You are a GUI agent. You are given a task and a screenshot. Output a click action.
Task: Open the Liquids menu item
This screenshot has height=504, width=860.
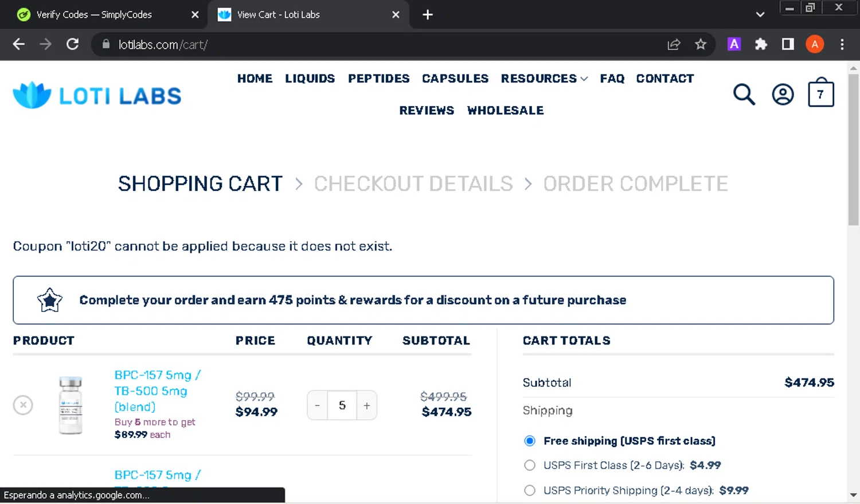pyautogui.click(x=310, y=79)
